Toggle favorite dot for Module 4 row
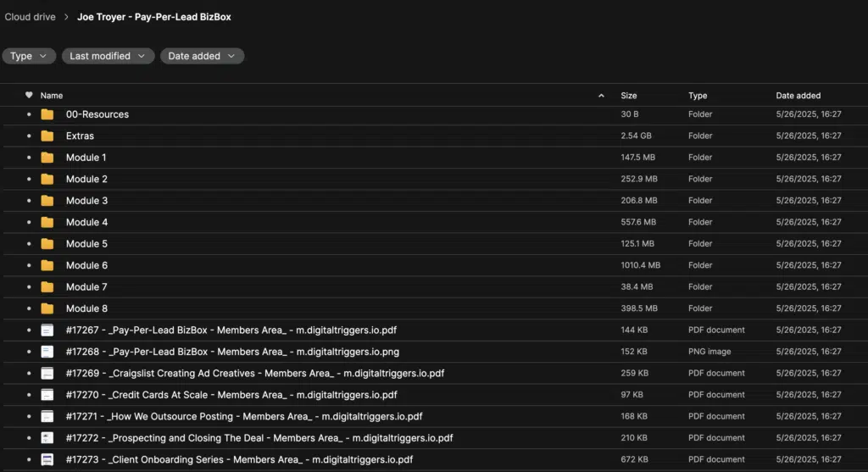Screen dimensions: 868x472 coord(29,223)
